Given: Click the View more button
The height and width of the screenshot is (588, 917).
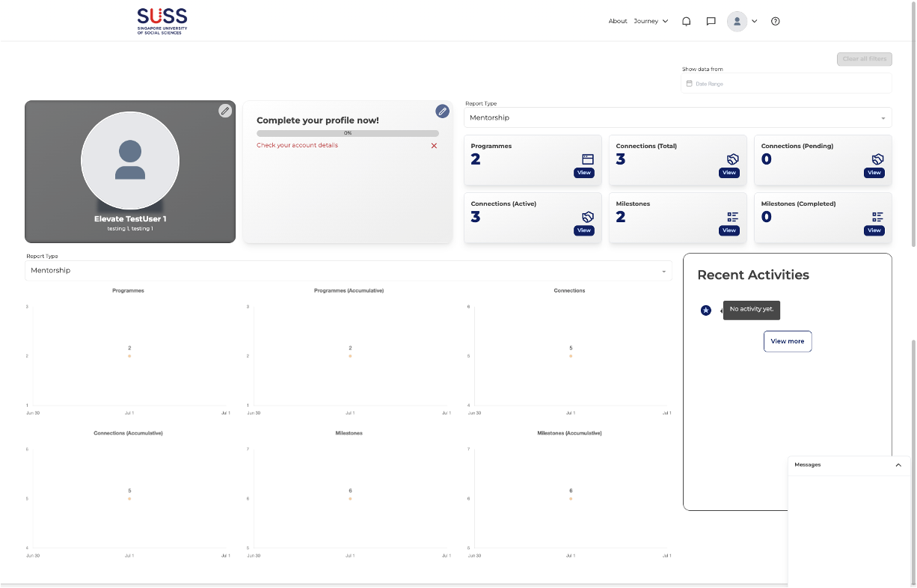Looking at the screenshot, I should pyautogui.click(x=787, y=341).
